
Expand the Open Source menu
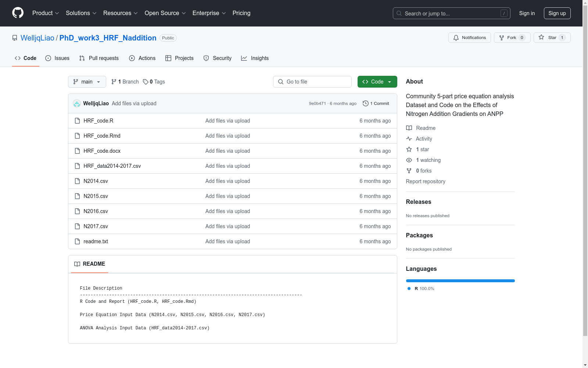point(165,13)
